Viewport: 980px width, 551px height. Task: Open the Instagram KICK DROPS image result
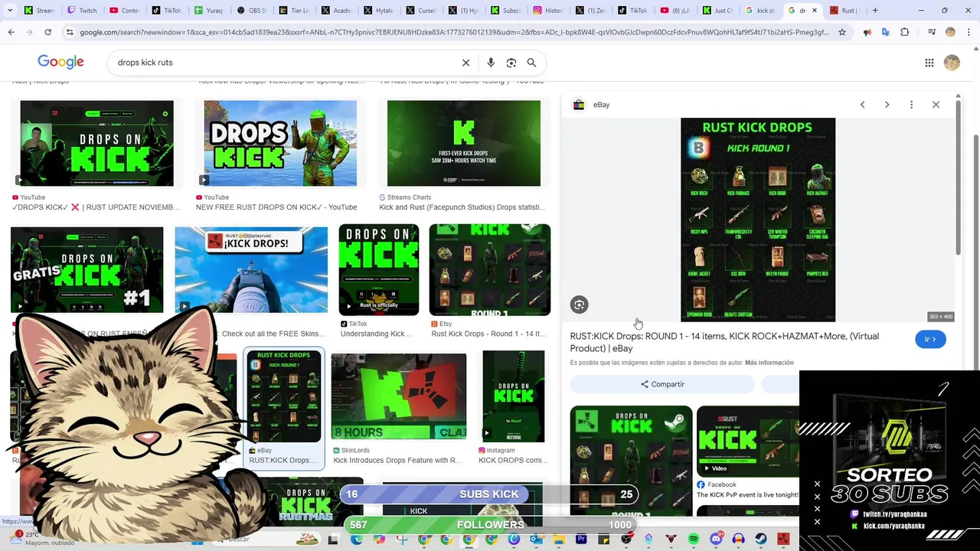click(514, 396)
